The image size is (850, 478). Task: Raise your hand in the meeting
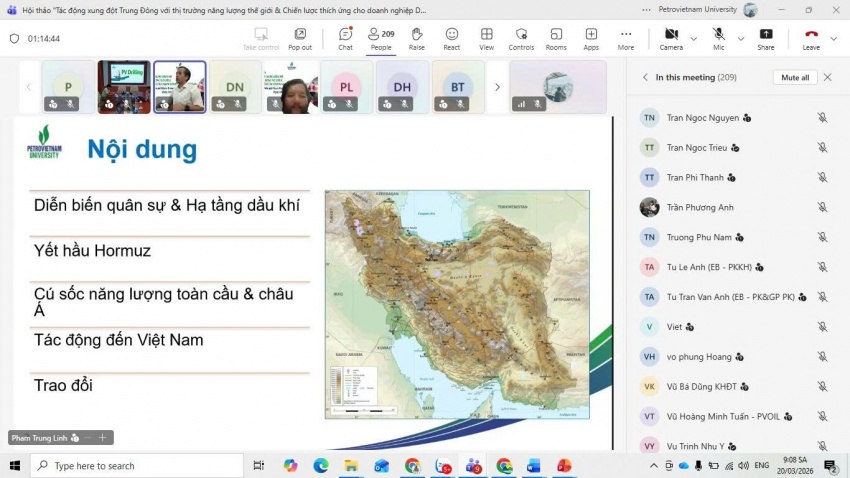416,38
